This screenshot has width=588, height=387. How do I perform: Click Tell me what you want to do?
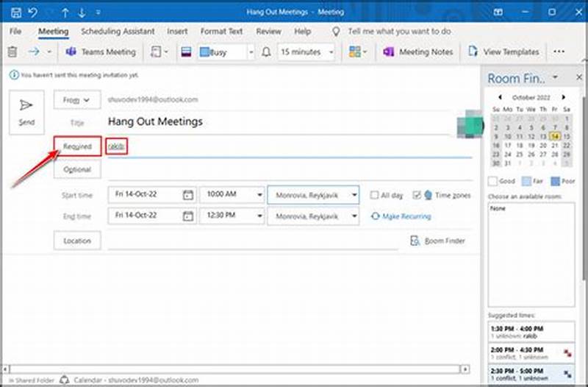click(x=399, y=31)
